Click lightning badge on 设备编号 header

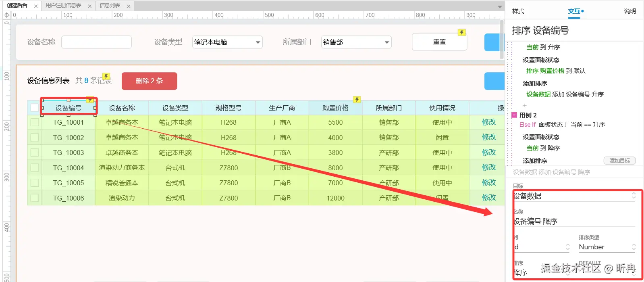pos(90,100)
